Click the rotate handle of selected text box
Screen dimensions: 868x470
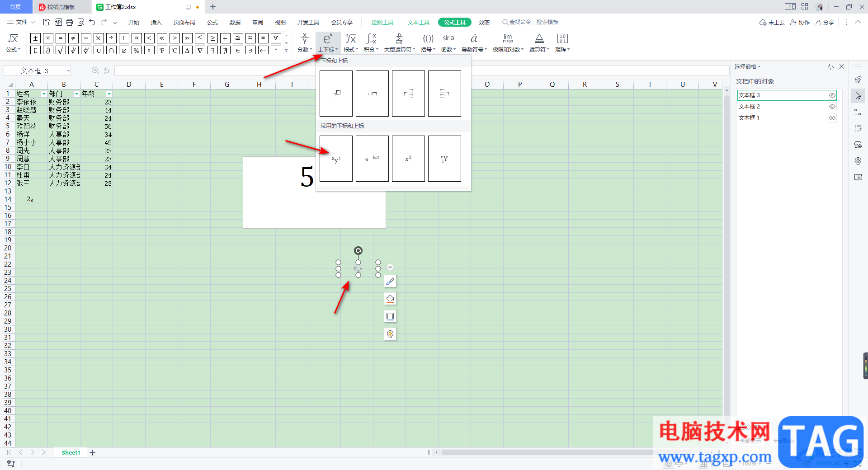click(x=358, y=251)
